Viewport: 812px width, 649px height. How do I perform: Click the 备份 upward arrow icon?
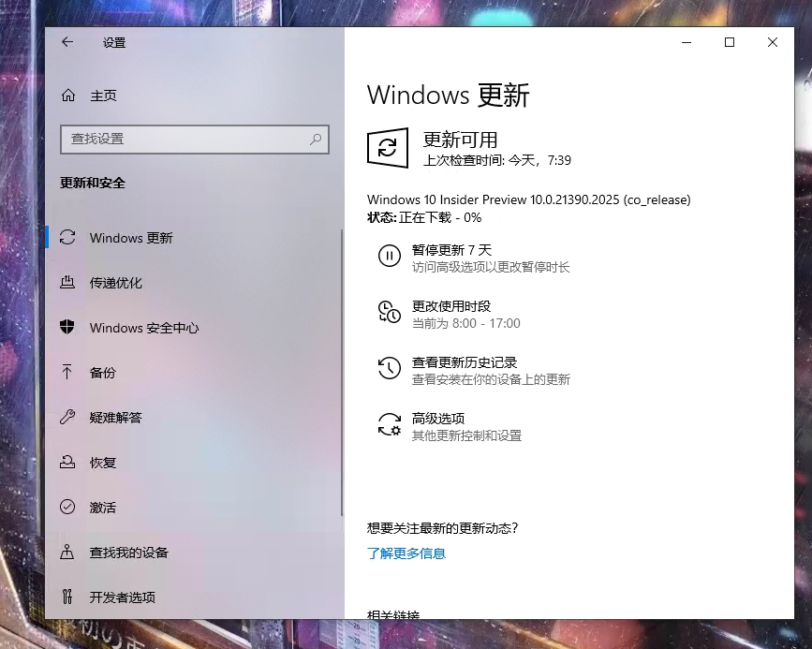(x=66, y=372)
